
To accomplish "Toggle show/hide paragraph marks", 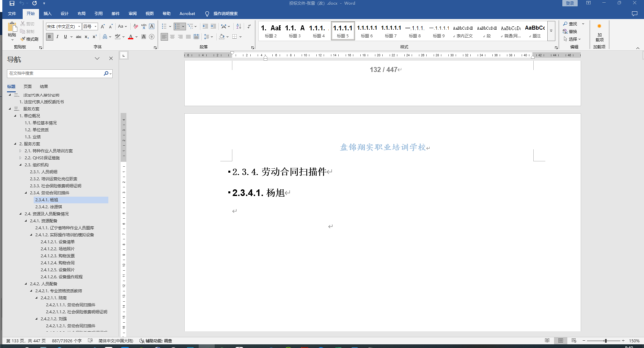I will (x=249, y=26).
